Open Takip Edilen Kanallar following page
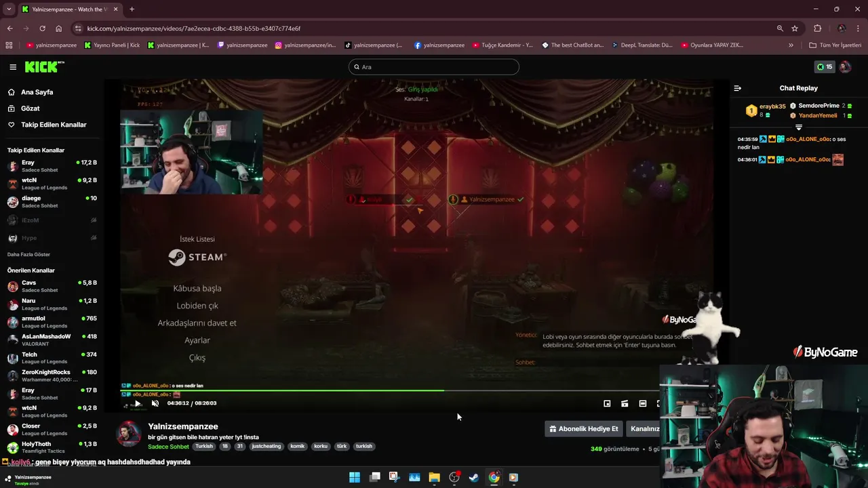 click(x=54, y=125)
